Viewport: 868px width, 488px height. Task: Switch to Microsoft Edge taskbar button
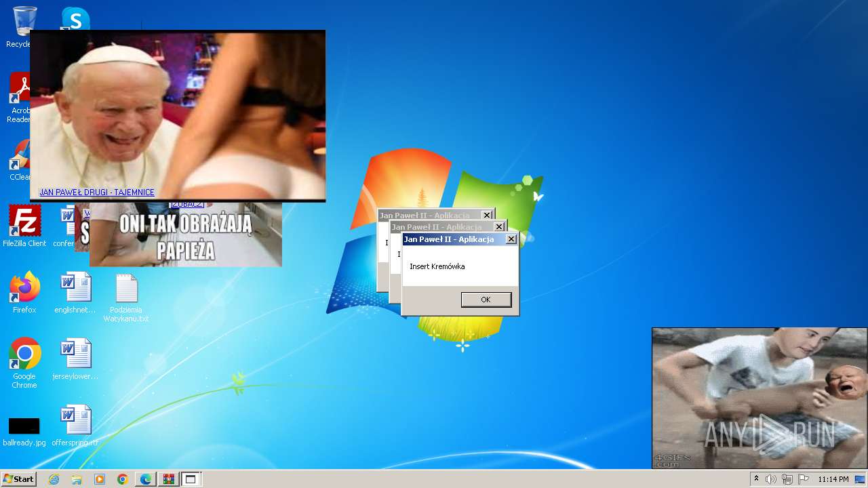pos(146,479)
